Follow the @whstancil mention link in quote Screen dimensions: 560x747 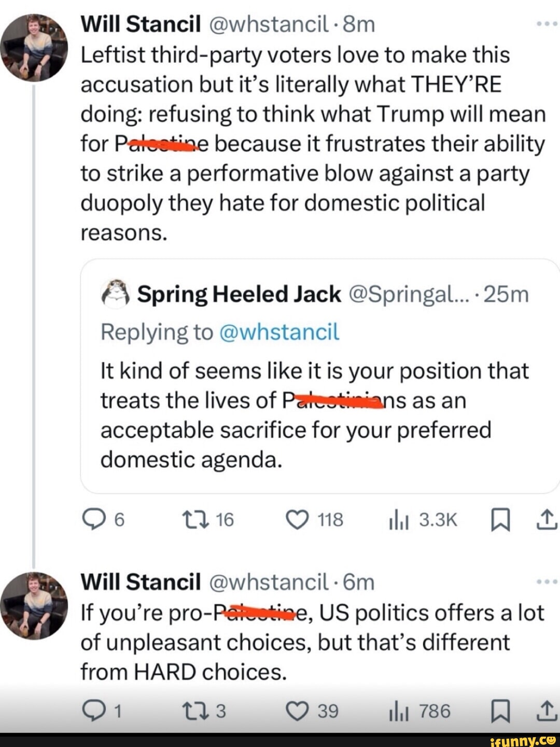[279, 332]
